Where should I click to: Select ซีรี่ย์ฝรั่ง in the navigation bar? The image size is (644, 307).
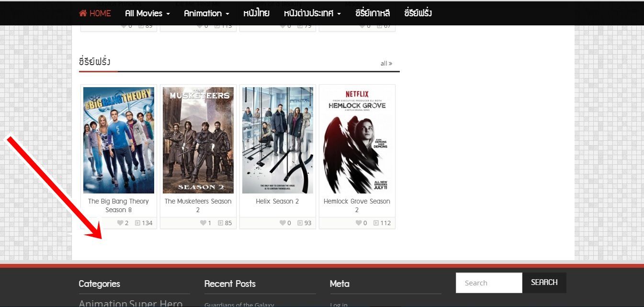418,13
